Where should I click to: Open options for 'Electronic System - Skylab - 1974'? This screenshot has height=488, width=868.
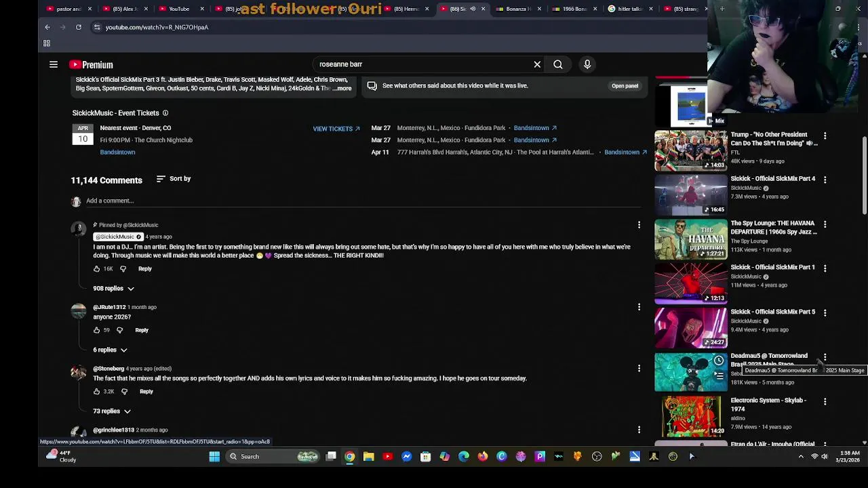pos(825,401)
